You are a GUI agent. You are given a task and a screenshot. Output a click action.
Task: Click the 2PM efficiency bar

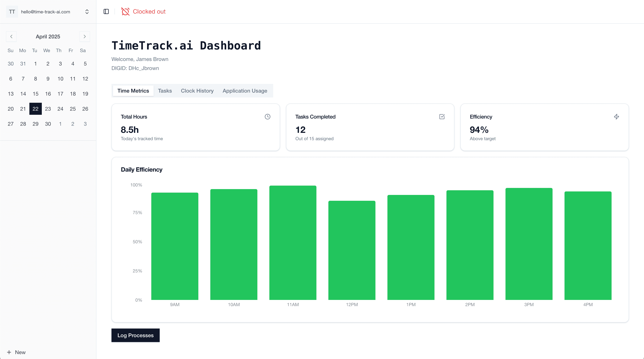click(x=470, y=245)
